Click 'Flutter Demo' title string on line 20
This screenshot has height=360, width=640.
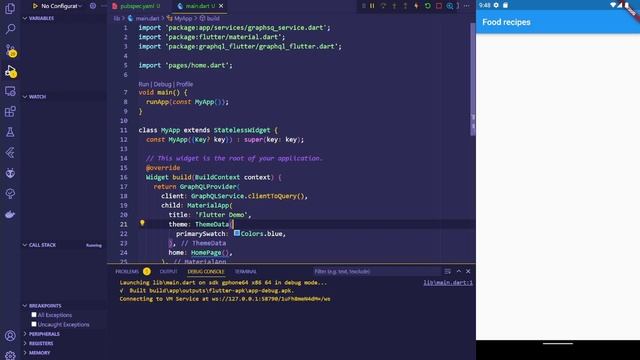click(x=222, y=215)
